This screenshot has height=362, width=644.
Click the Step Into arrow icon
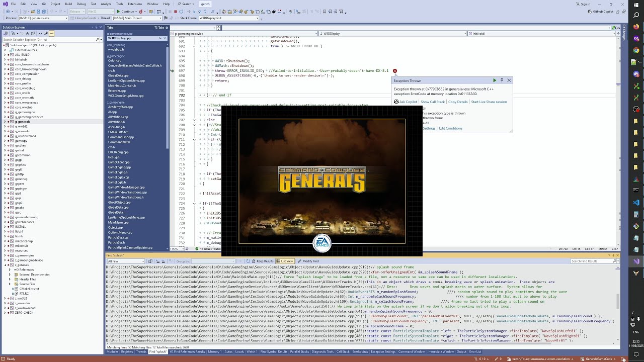194,11
